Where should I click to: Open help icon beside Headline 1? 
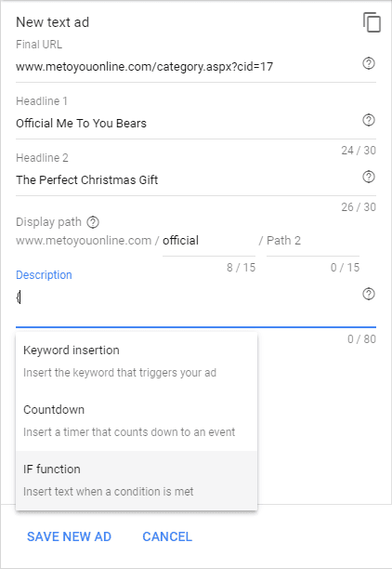pyautogui.click(x=369, y=120)
